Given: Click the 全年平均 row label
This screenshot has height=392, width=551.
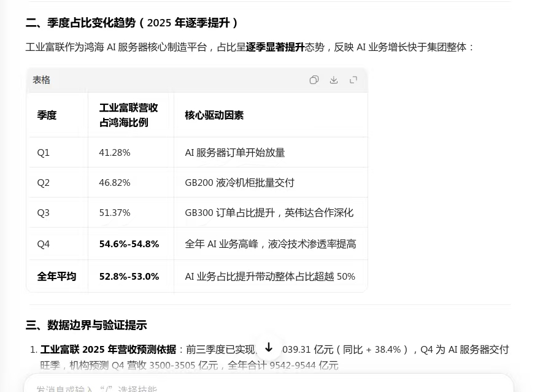Looking at the screenshot, I should click(56, 277).
